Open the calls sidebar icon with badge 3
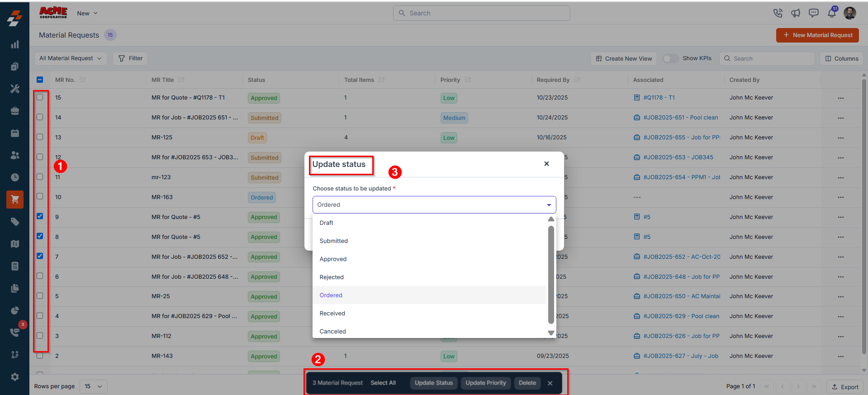 [x=15, y=333]
